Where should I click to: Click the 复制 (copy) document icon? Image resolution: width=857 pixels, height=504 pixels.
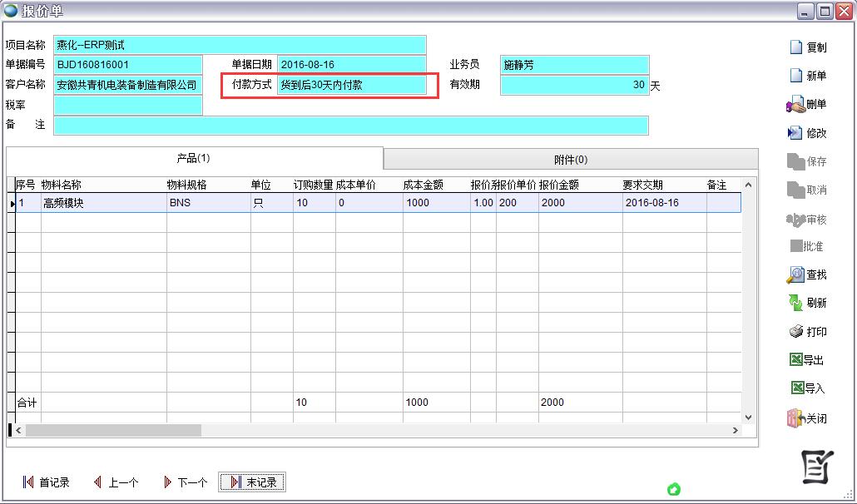tap(795, 47)
